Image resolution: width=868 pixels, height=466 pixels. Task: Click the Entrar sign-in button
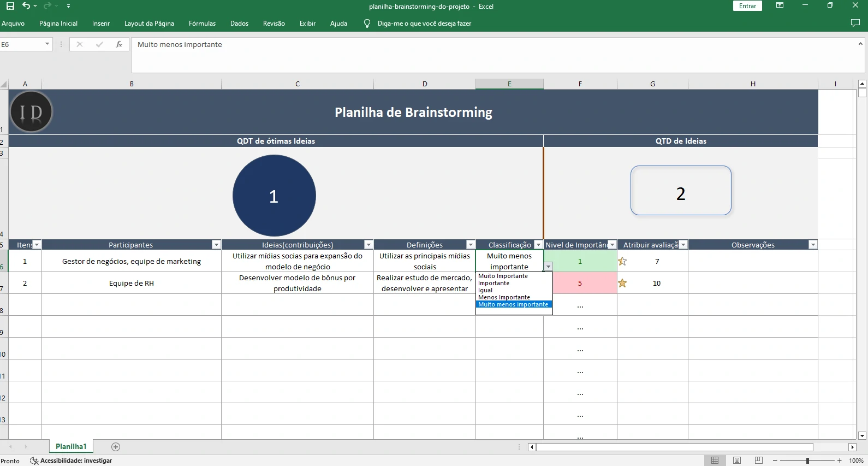[747, 6]
